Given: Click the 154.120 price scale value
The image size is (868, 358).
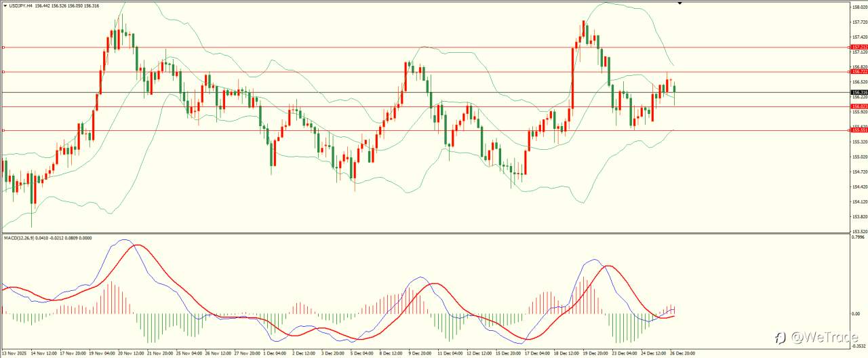Looking at the screenshot, I should (x=859, y=201).
